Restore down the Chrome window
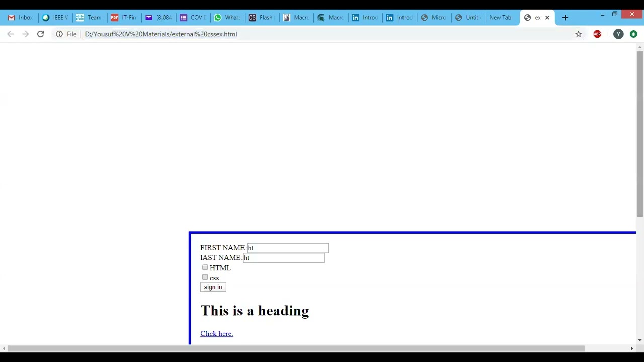The width and height of the screenshot is (644, 362). pyautogui.click(x=614, y=14)
